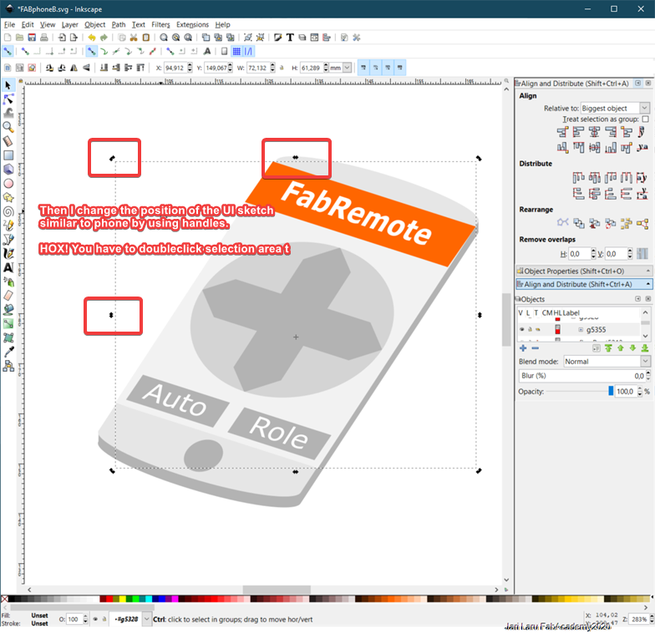Select the Text tool in toolbox
Screen dimensions: 655x644
(8, 267)
